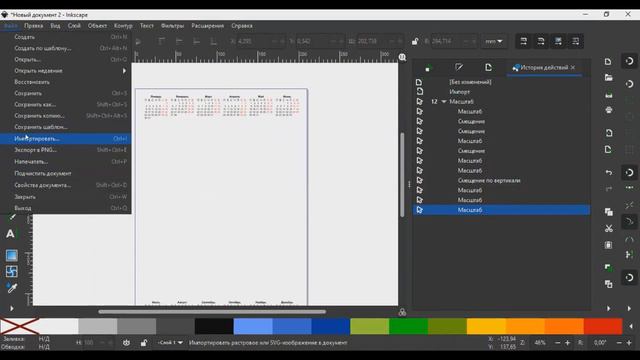Image resolution: width=640 pixels, height=360 pixels.
Task: Click the new document icon in commands bar
Action: point(608,62)
